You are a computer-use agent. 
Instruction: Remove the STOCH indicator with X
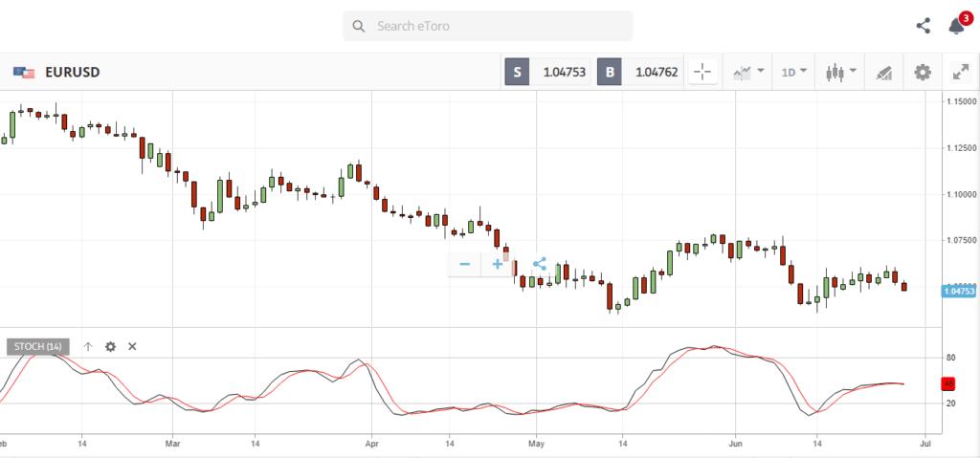(132, 347)
